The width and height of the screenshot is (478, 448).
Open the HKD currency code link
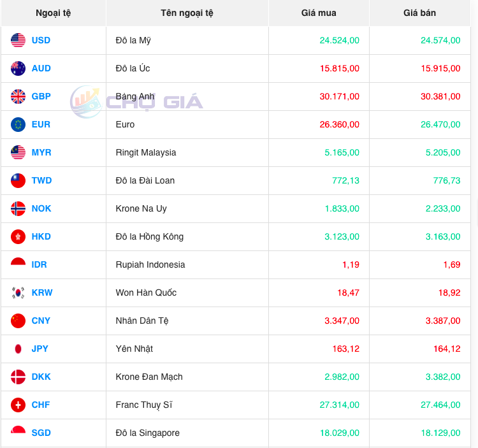41,236
